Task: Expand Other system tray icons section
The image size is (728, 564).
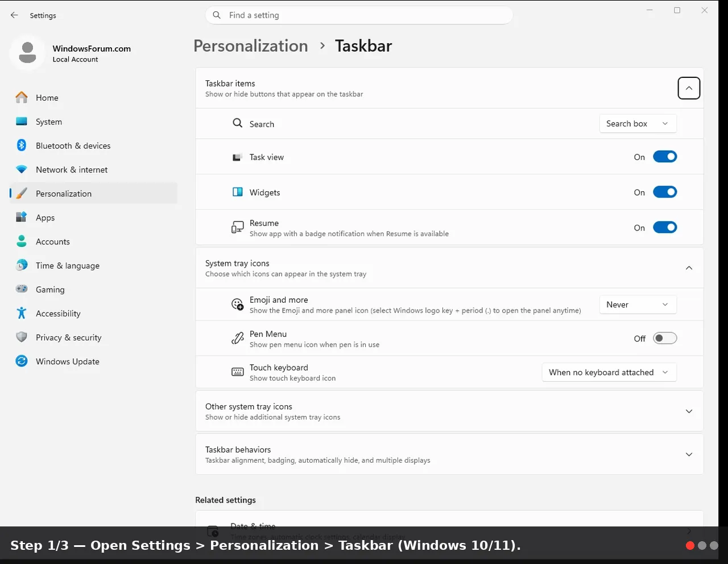Action: tap(449, 411)
